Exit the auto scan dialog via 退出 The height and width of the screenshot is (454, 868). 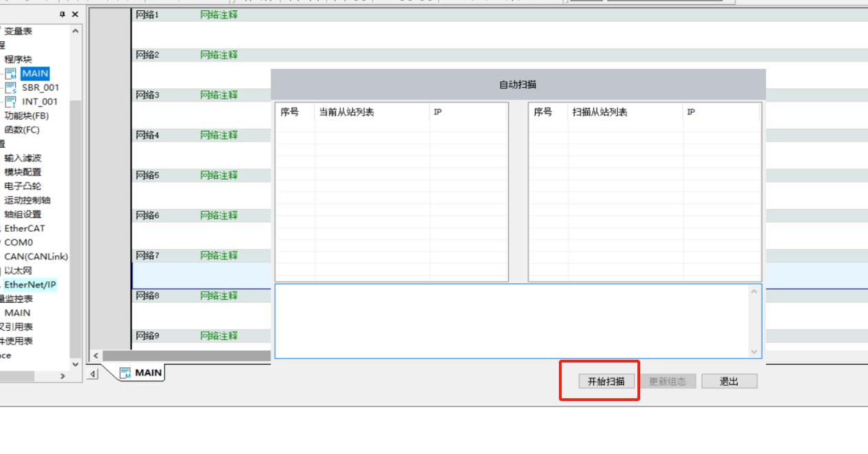(729, 381)
